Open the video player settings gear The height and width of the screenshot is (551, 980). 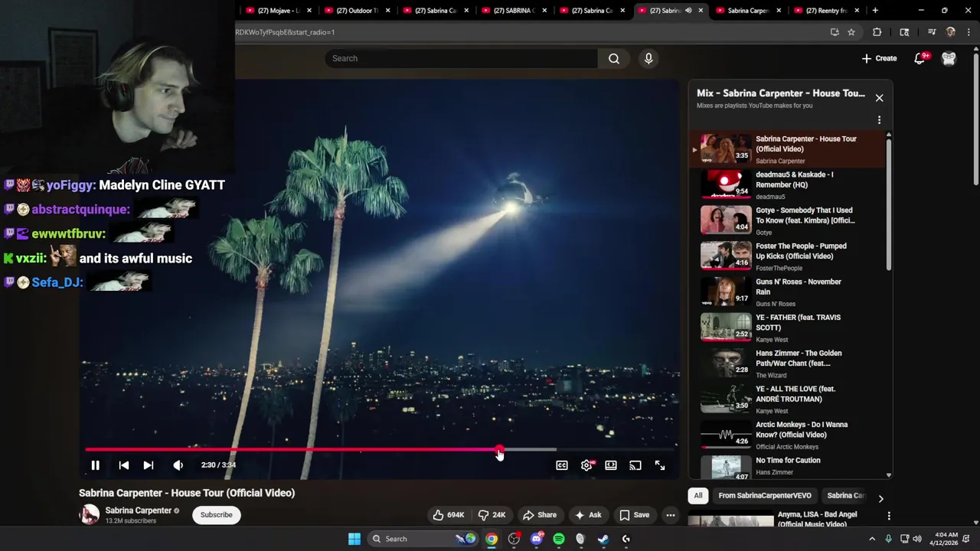pyautogui.click(x=586, y=465)
